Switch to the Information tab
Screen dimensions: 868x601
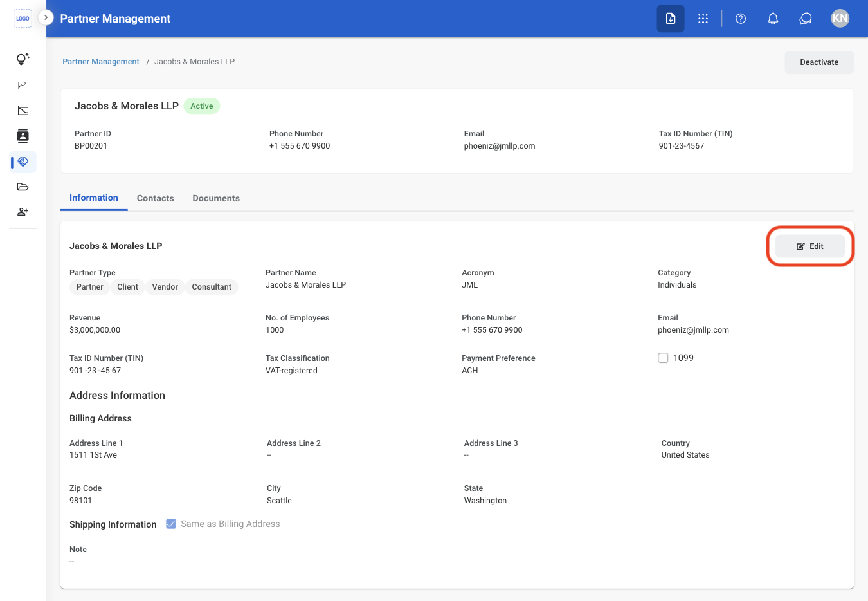[94, 198]
